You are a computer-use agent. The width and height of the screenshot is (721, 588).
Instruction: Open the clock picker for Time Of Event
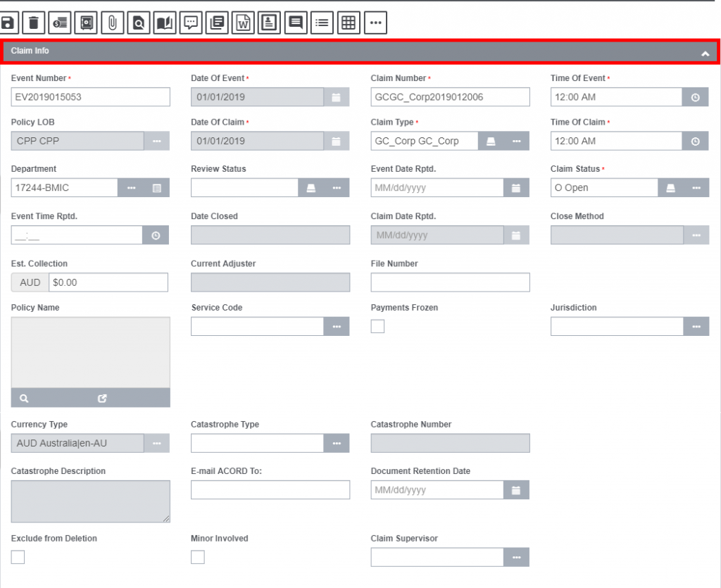coord(695,97)
